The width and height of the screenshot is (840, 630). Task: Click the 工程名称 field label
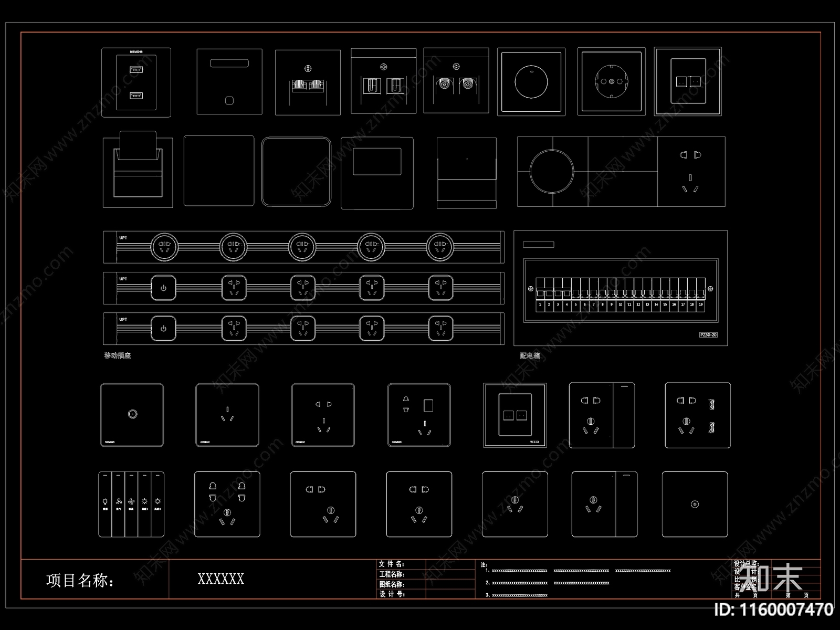pyautogui.click(x=392, y=574)
